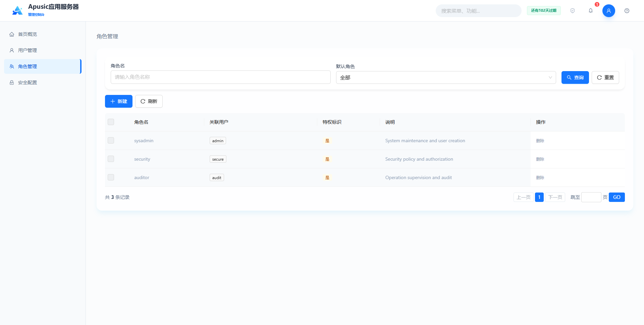Select 角色管理 in sidebar
The width and height of the screenshot is (644, 325).
pos(43,66)
